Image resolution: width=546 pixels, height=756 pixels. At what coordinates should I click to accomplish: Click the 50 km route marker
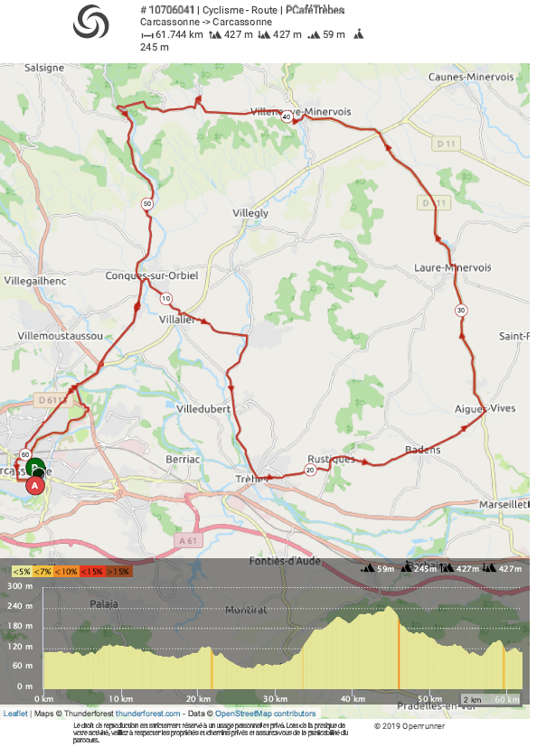[146, 204]
